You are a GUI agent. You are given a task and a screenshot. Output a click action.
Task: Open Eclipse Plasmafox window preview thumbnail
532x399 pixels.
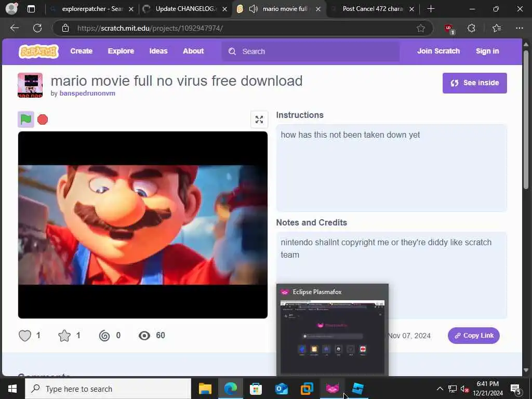coord(332,337)
